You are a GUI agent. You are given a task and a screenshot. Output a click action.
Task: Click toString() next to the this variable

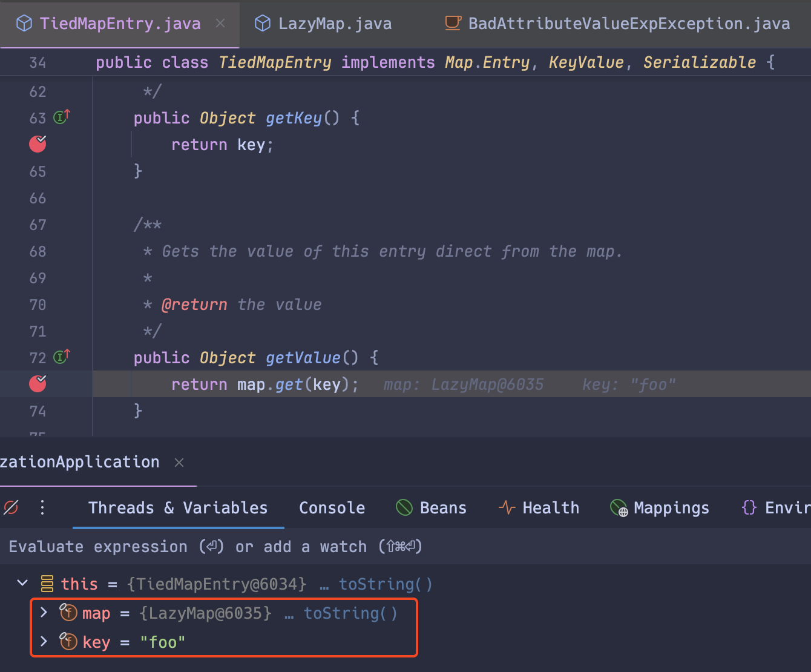click(386, 584)
